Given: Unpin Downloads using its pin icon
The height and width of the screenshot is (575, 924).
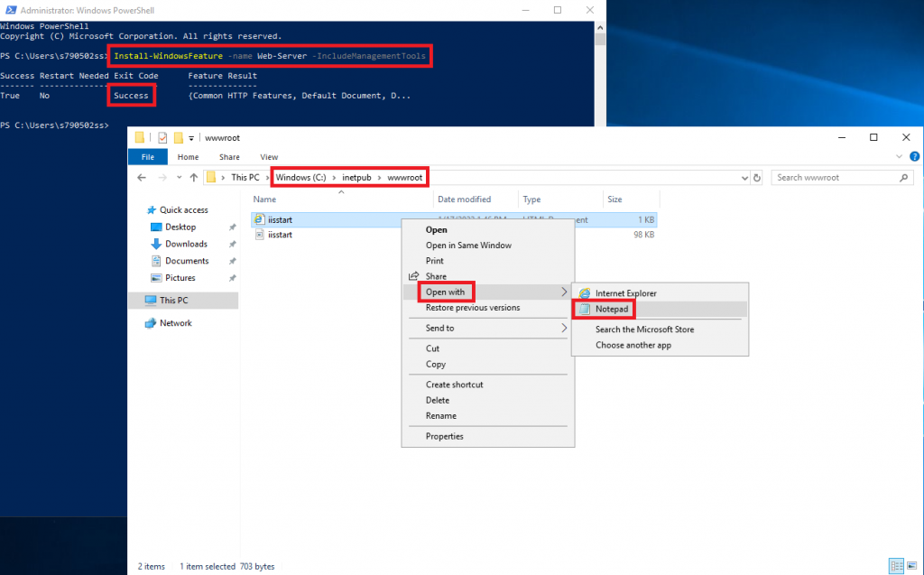Looking at the screenshot, I should (x=232, y=244).
